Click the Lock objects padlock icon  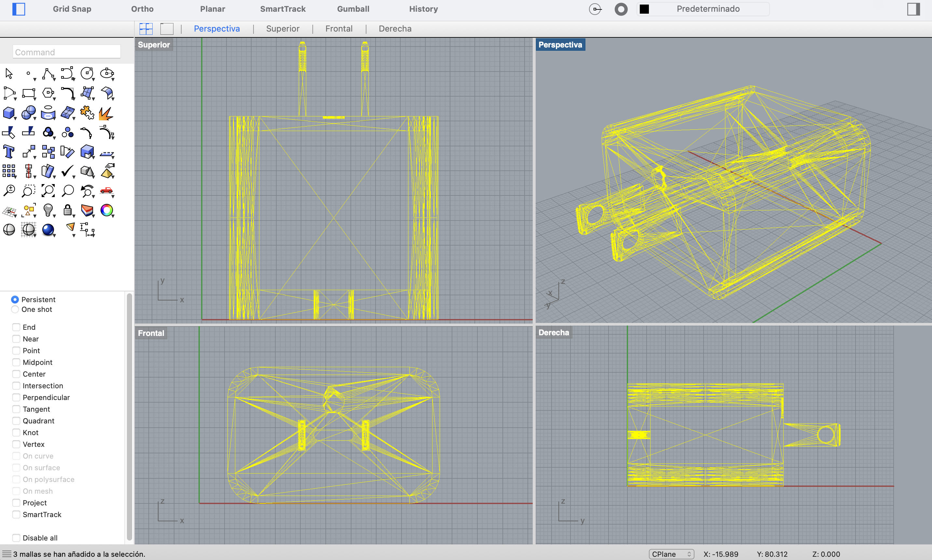[x=68, y=210]
